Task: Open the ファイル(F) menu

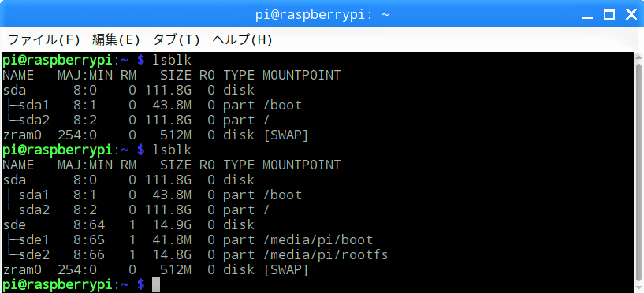Action: (43, 40)
